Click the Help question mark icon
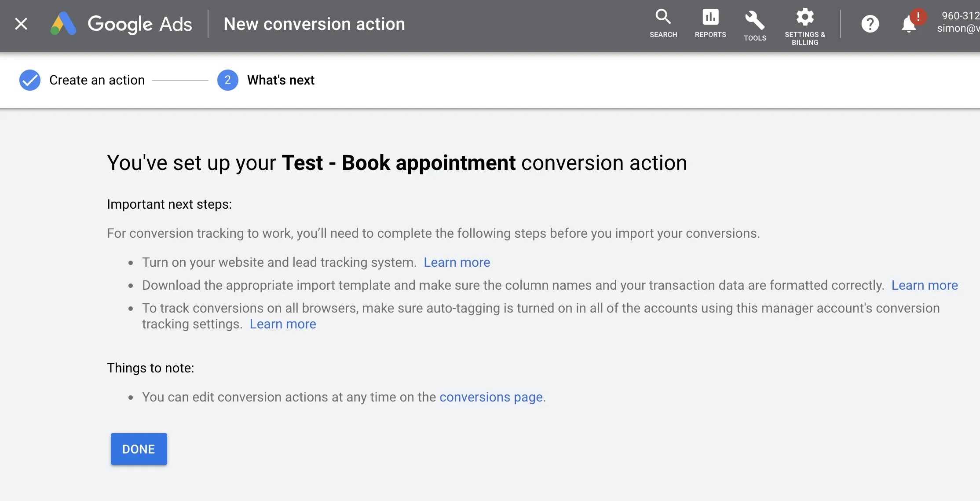Image resolution: width=980 pixels, height=501 pixels. click(x=870, y=24)
